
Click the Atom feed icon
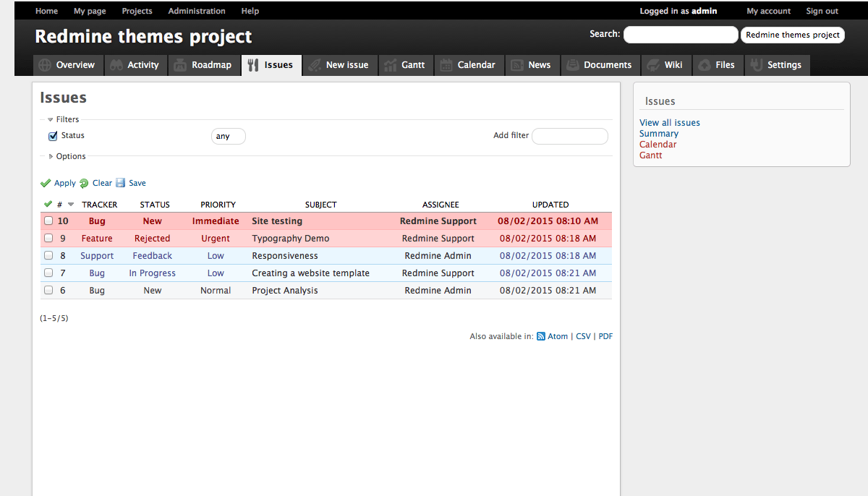541,336
